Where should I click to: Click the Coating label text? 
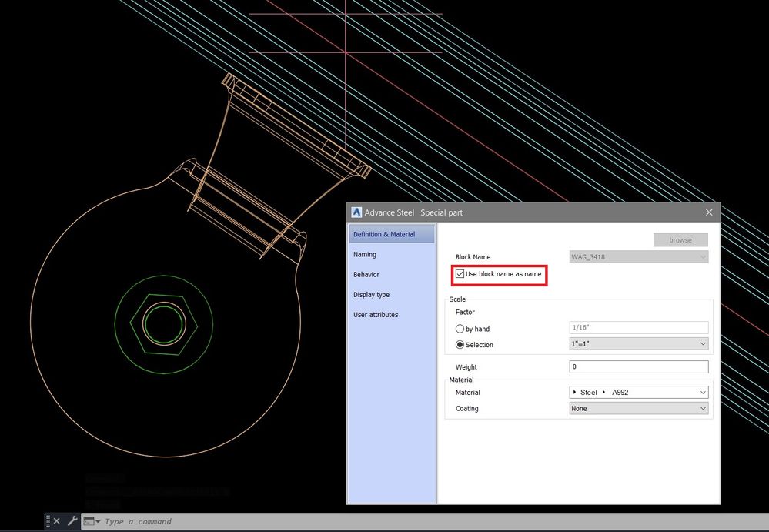[x=467, y=409]
